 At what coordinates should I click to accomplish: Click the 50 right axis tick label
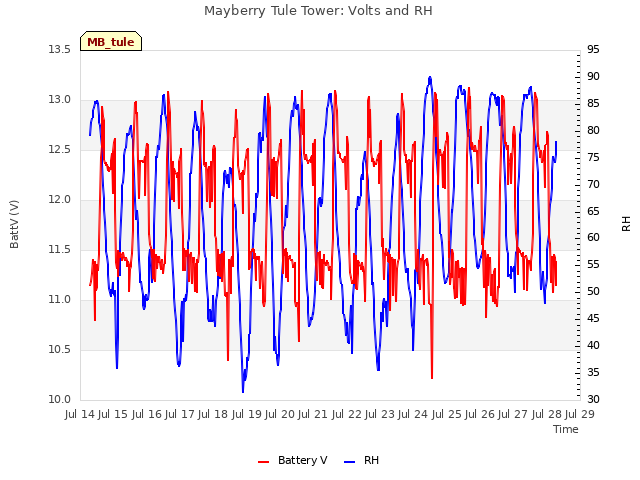593,291
